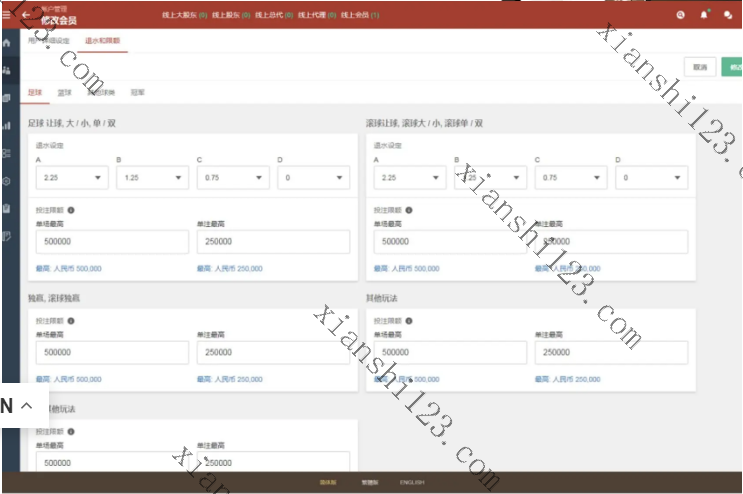Click info icon in right 其他玩法 card
The width and height of the screenshot is (743, 494).
[409, 321]
